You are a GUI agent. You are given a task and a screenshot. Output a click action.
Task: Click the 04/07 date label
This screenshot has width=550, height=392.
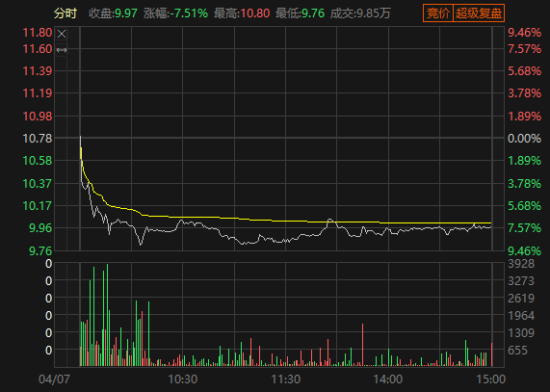(x=54, y=379)
